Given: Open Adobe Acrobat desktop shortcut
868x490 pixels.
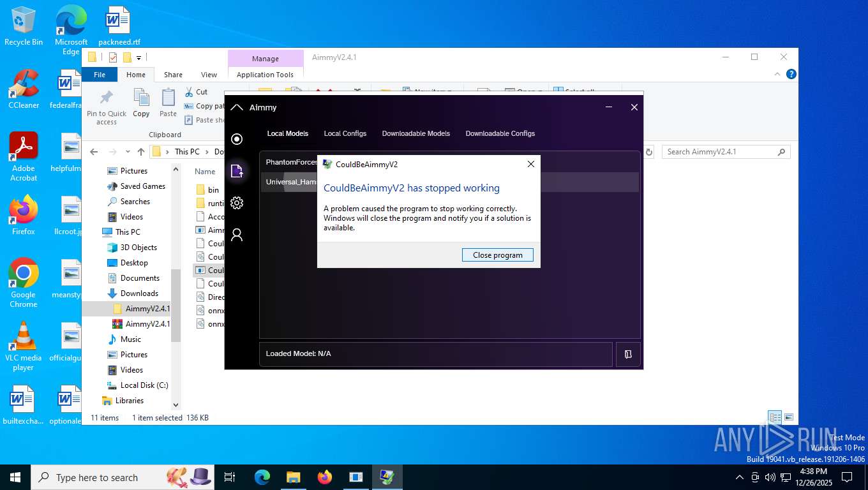Looking at the screenshot, I should coord(24,157).
